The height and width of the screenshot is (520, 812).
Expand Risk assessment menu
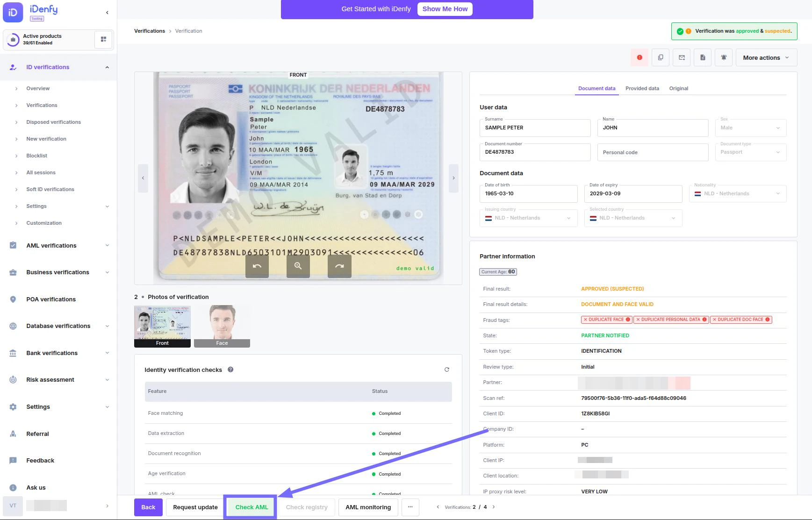click(x=58, y=380)
